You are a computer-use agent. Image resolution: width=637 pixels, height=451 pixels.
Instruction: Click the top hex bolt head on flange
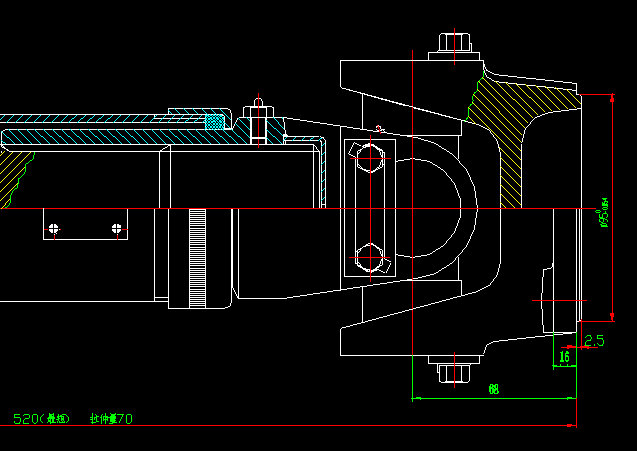pos(453,43)
